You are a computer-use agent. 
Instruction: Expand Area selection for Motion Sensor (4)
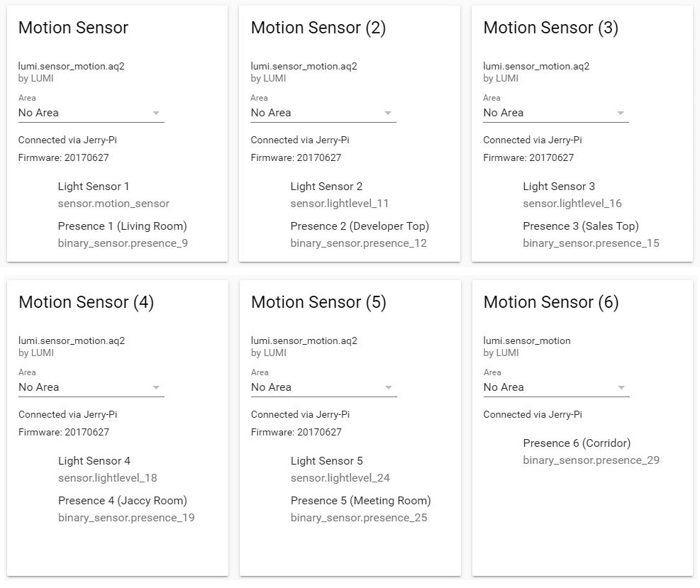[156, 387]
